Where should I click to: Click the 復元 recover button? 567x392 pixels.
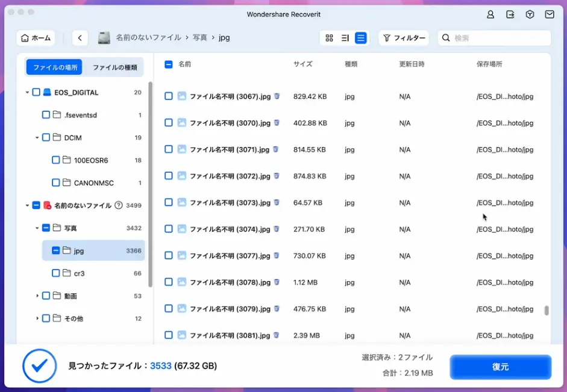[501, 367]
